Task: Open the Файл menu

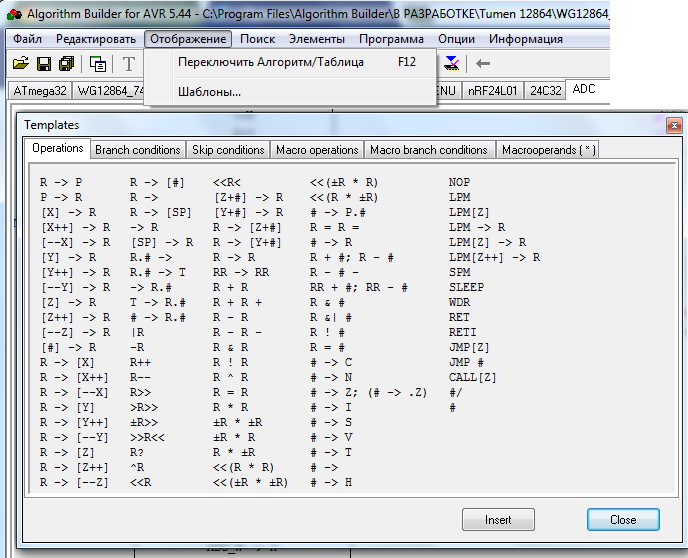Action: (27, 39)
